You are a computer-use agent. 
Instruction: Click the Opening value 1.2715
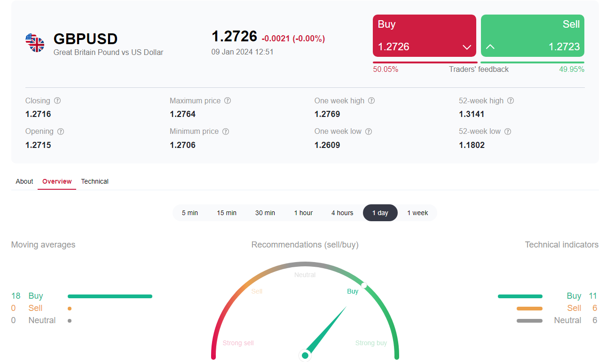point(38,145)
